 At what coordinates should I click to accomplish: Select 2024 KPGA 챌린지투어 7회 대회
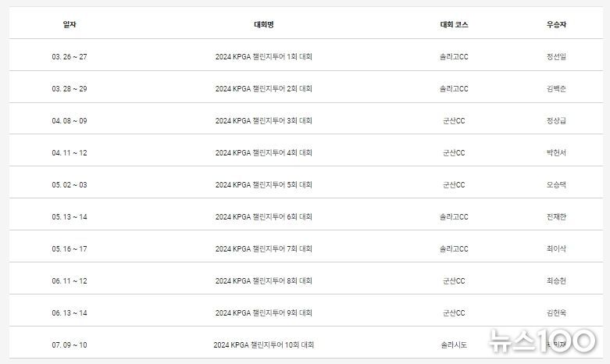pos(264,249)
